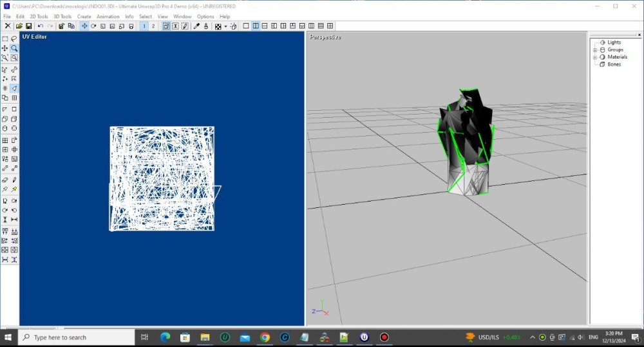Select the Lights item in tree
The image size is (644, 347).
pos(614,42)
